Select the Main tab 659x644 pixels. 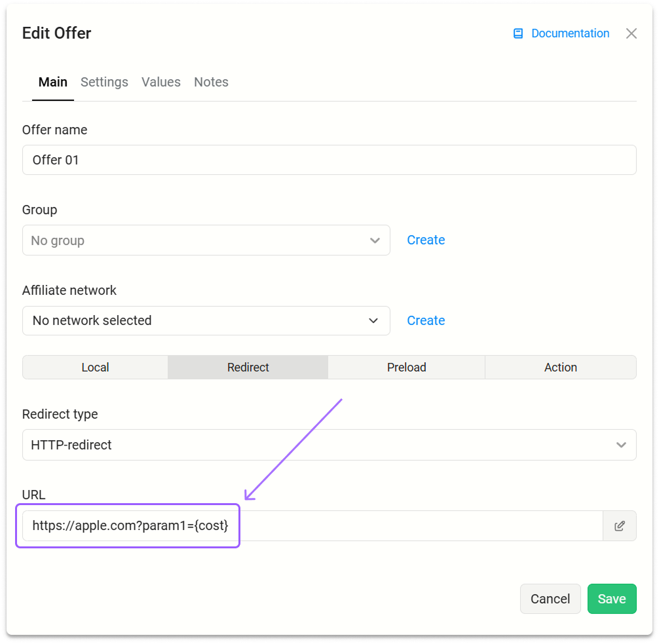[x=53, y=82]
